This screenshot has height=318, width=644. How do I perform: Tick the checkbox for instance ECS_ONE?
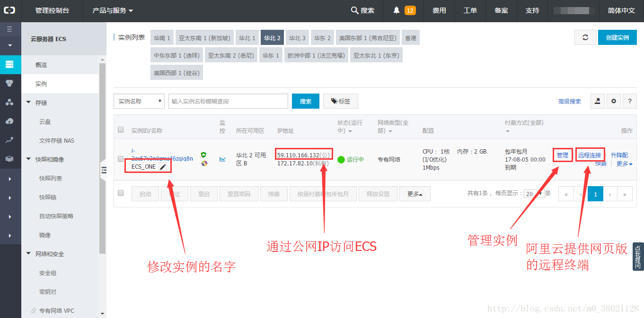(121, 159)
